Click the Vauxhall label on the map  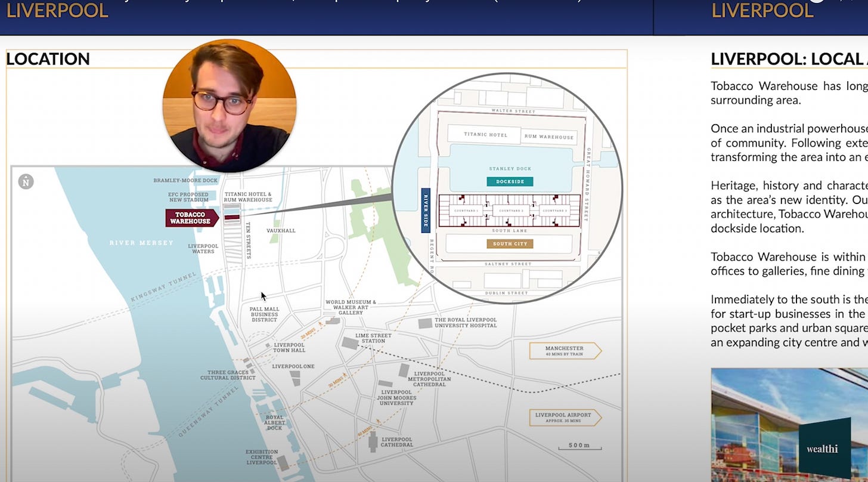281,230
